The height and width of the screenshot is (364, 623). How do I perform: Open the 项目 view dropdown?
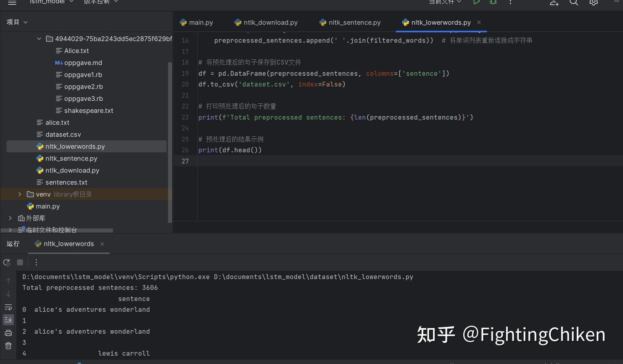coord(17,22)
